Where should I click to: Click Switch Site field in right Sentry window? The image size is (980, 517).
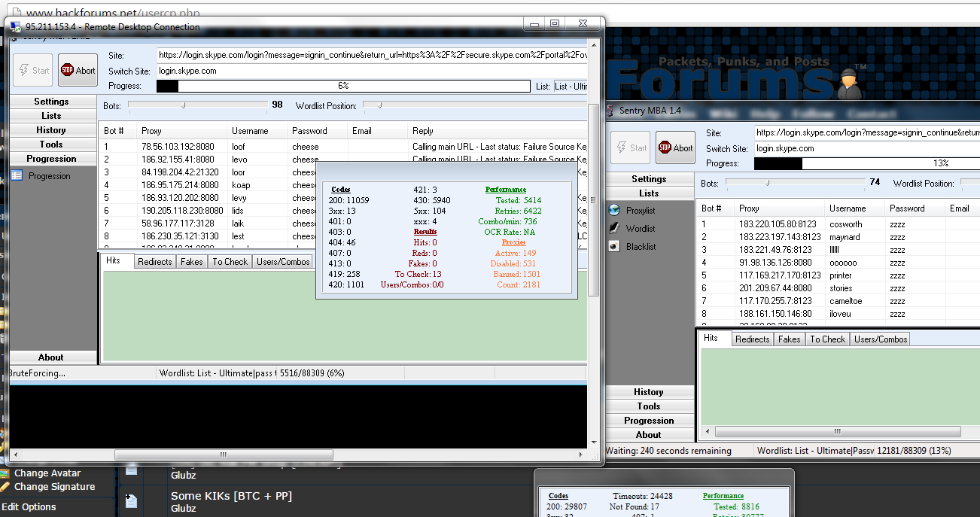(x=867, y=149)
